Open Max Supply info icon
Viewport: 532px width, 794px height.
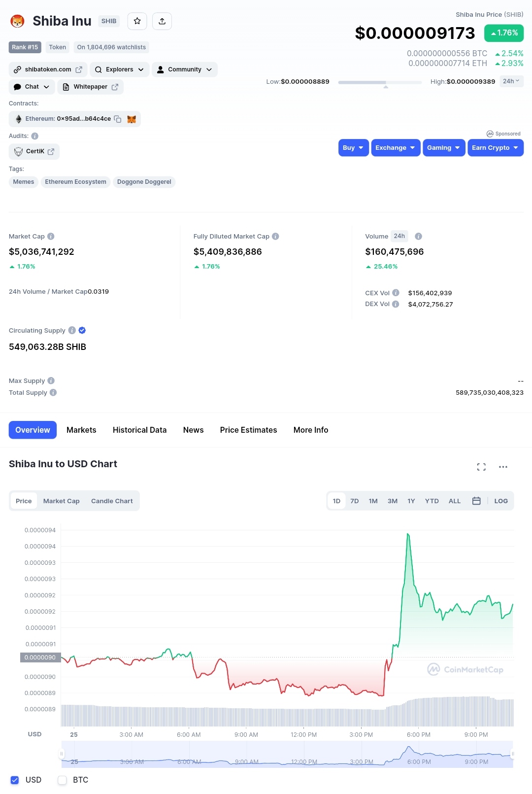click(51, 380)
